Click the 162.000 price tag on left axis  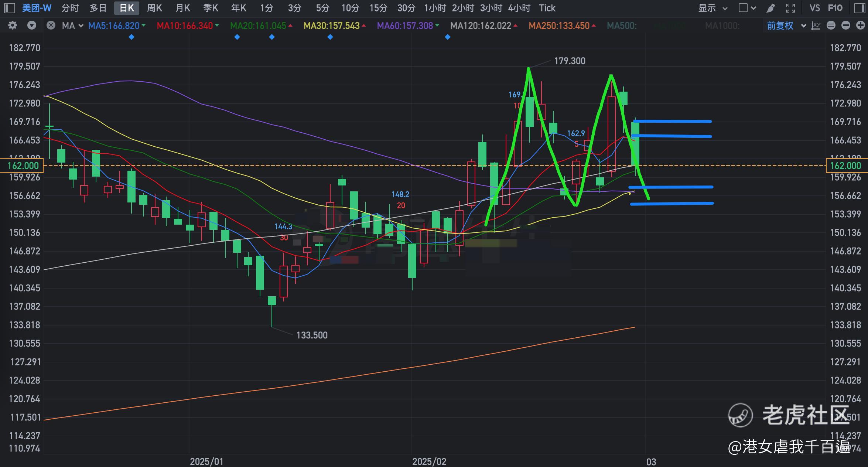tap(22, 166)
